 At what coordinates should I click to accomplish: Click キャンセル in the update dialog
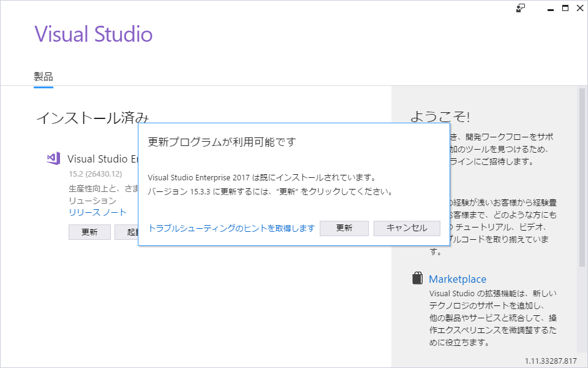pos(407,228)
